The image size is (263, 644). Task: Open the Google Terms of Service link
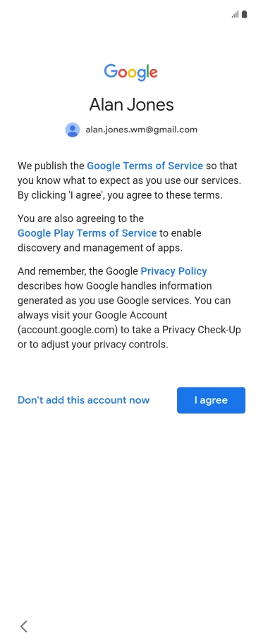(145, 166)
